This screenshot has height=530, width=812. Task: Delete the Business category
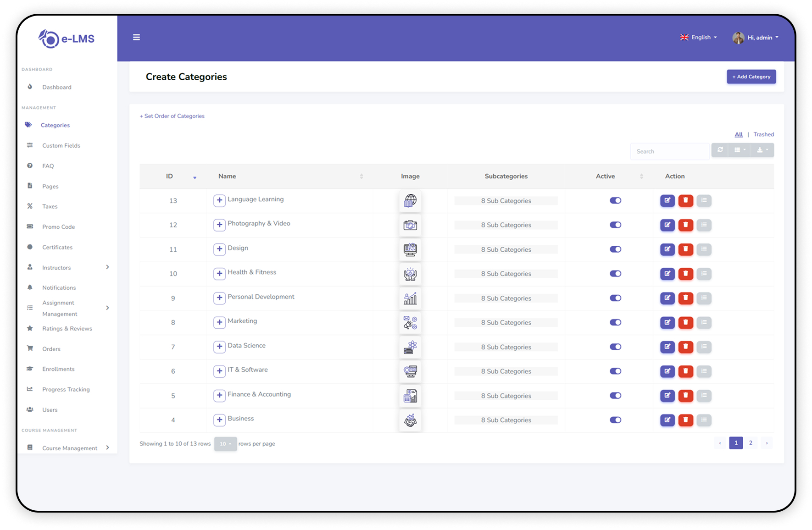point(685,420)
